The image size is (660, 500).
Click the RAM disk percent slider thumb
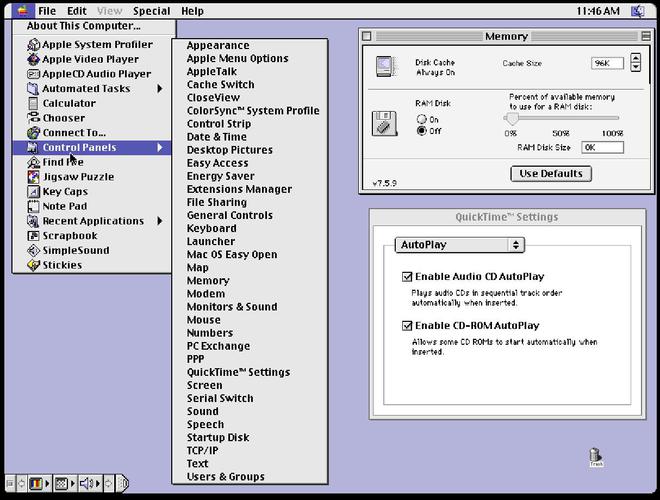tap(511, 119)
